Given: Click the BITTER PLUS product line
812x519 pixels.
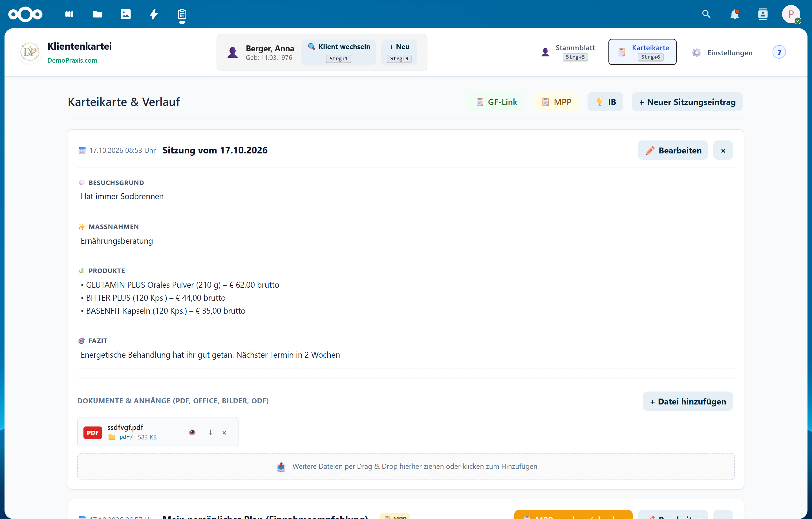Looking at the screenshot, I should [153, 298].
